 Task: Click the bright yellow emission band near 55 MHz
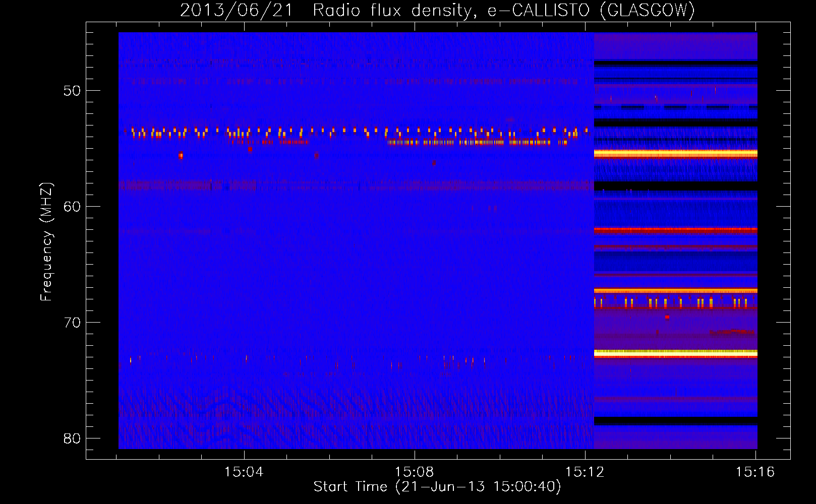676,153
